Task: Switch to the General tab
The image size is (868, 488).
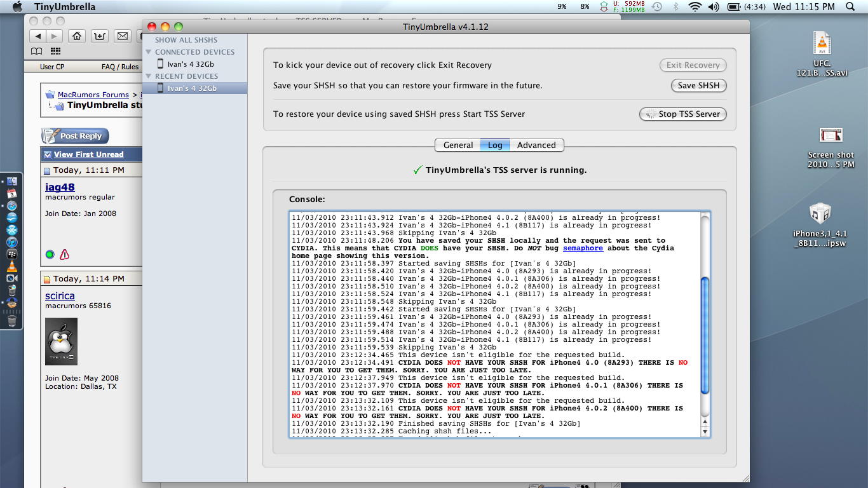Action: [x=458, y=146]
